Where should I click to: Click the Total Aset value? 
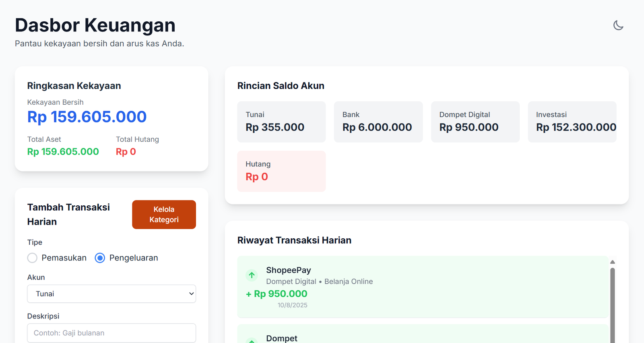(x=63, y=152)
